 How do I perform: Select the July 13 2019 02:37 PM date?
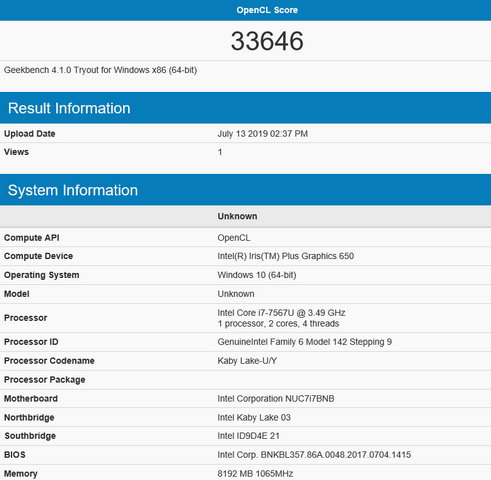[263, 134]
